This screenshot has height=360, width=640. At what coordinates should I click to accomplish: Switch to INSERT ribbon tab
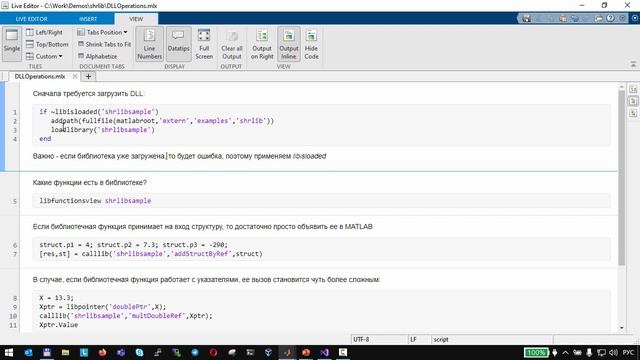coord(88,19)
